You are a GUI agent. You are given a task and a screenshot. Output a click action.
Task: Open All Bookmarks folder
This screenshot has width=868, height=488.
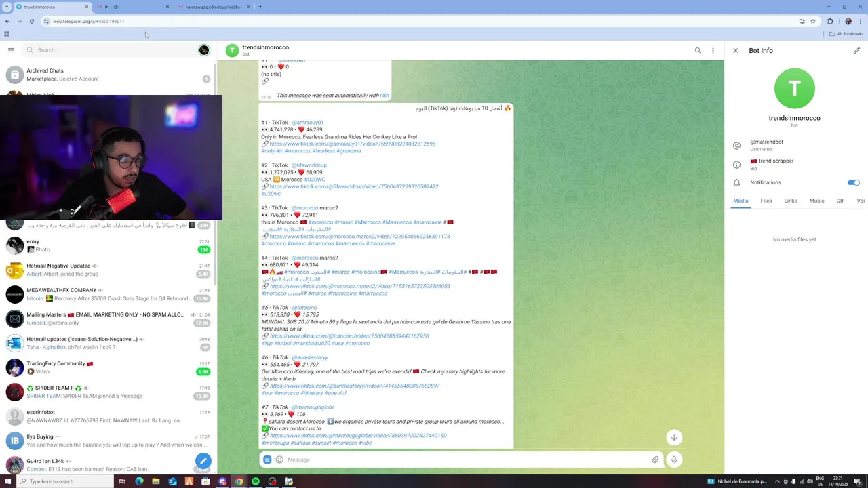coord(846,34)
